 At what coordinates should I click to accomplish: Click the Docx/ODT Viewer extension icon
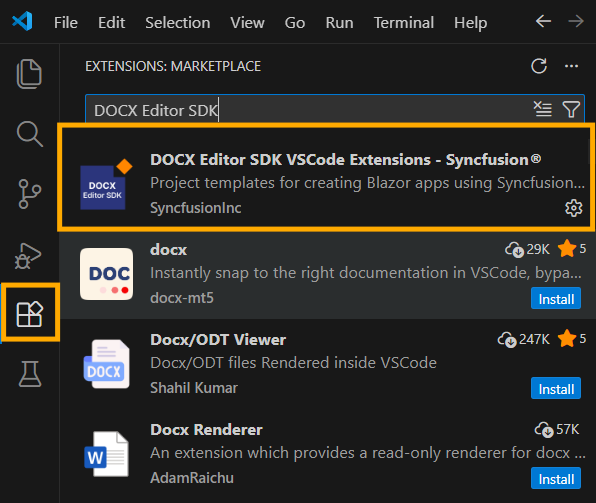106,364
